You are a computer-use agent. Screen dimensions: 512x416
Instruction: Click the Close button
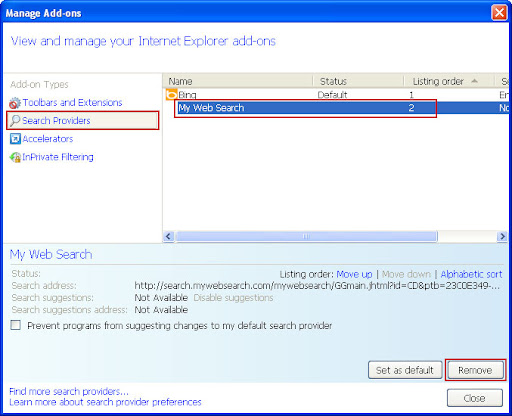(x=475, y=398)
